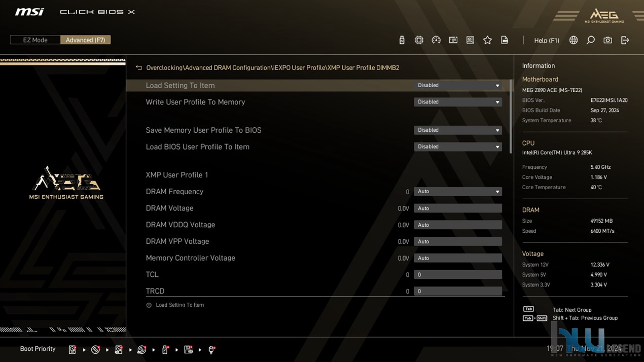This screenshot has width=644, height=362.
Task: Click the DRAM VDDQ Voltage Auto field
Action: [x=458, y=225]
